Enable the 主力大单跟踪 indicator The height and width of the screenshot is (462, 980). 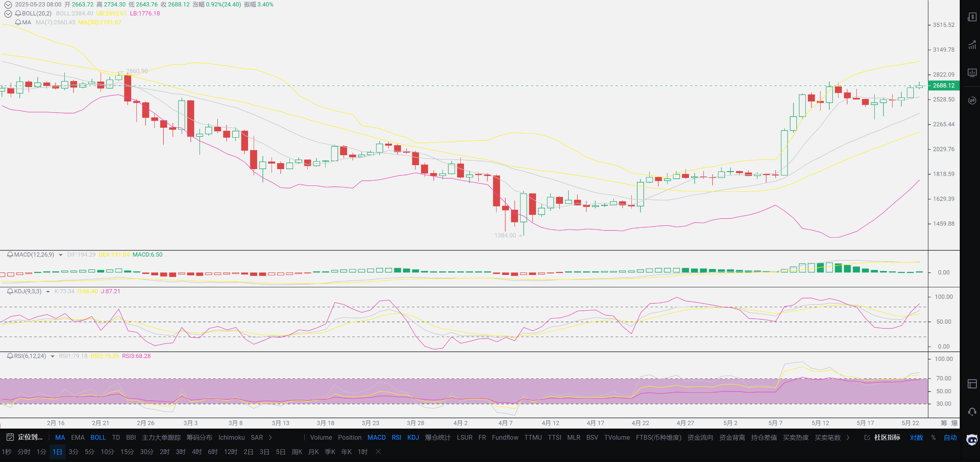[x=161, y=438]
